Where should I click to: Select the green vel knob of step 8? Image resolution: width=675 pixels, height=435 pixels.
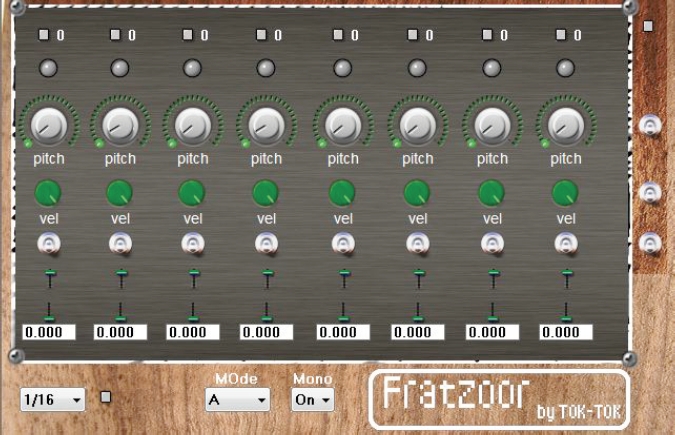click(x=565, y=193)
